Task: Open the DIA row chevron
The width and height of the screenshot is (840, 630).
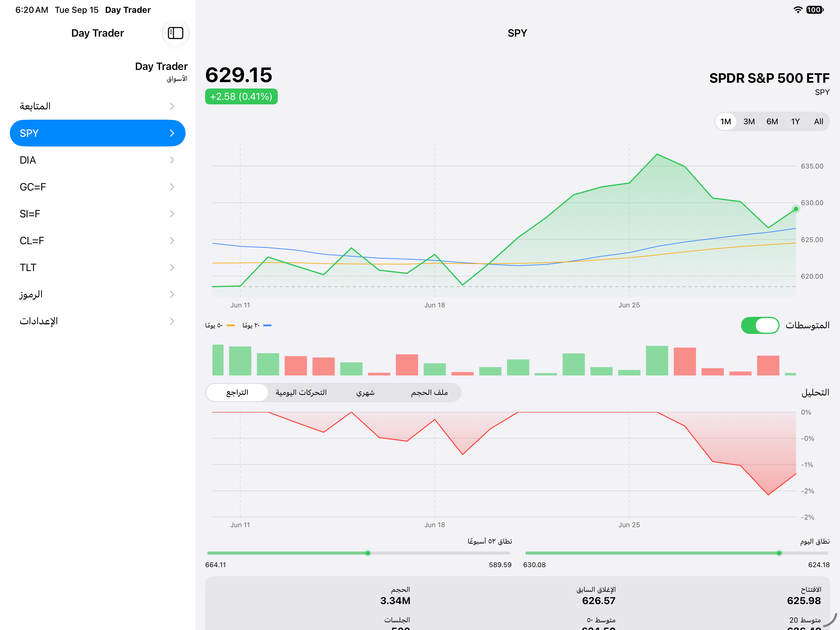Action: [x=172, y=160]
